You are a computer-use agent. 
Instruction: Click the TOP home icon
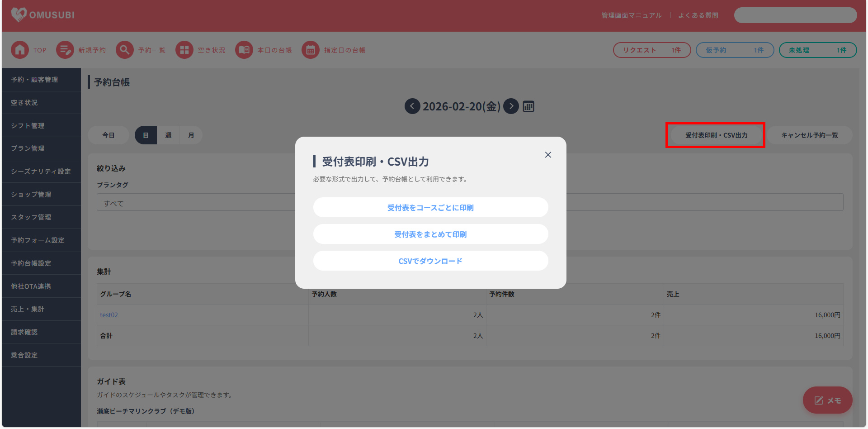pyautogui.click(x=20, y=50)
